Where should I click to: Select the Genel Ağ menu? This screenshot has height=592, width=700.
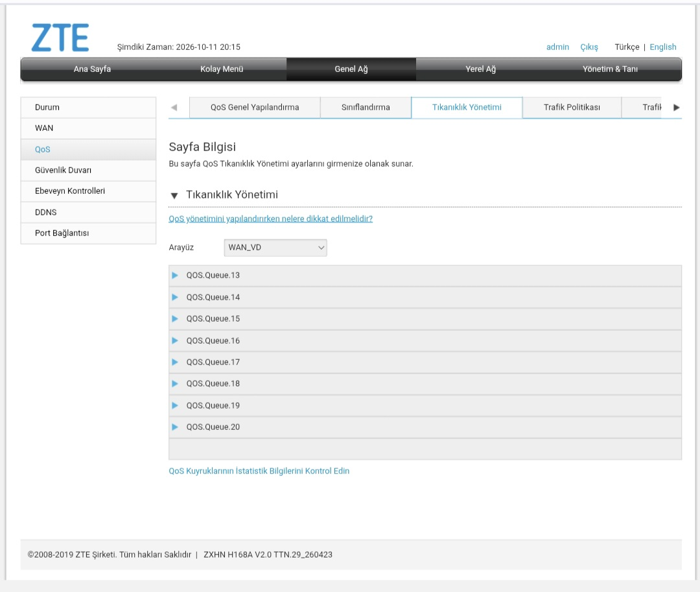[351, 69]
